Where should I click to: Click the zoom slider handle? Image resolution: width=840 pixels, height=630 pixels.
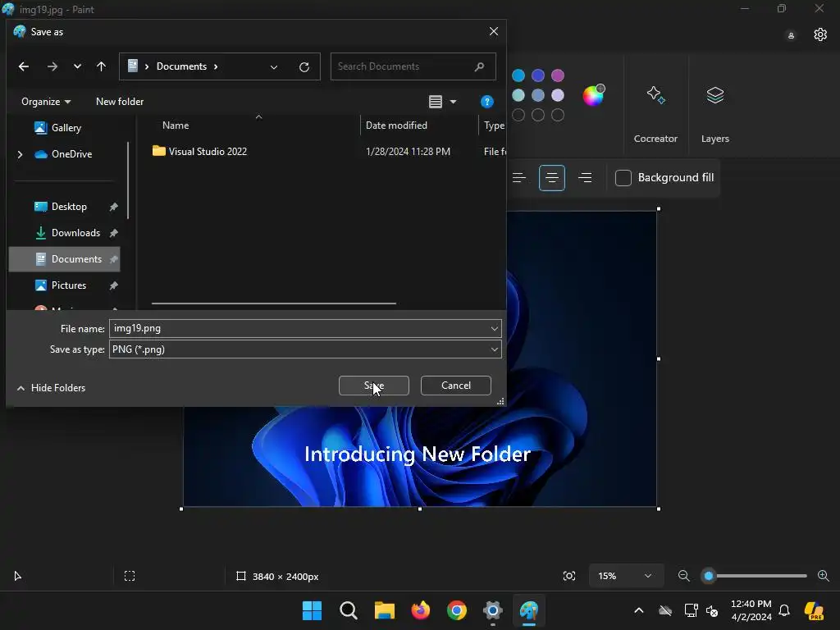(709, 576)
